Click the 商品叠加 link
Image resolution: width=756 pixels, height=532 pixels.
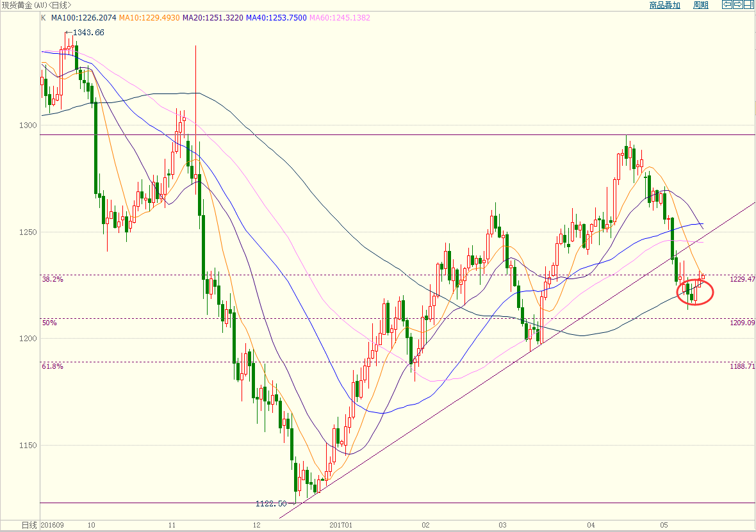click(664, 5)
